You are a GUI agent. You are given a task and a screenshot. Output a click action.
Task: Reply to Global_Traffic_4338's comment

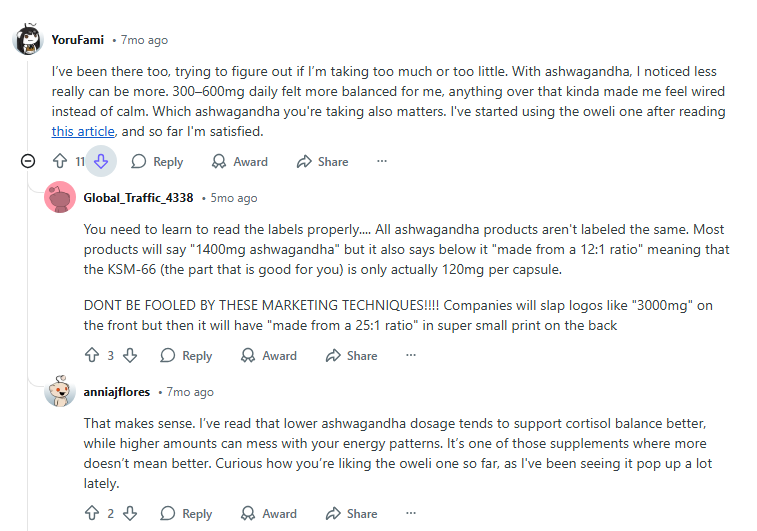point(186,355)
